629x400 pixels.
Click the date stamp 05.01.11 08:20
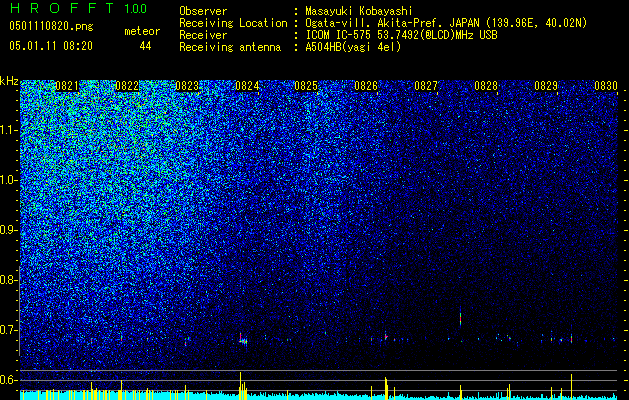point(51,46)
